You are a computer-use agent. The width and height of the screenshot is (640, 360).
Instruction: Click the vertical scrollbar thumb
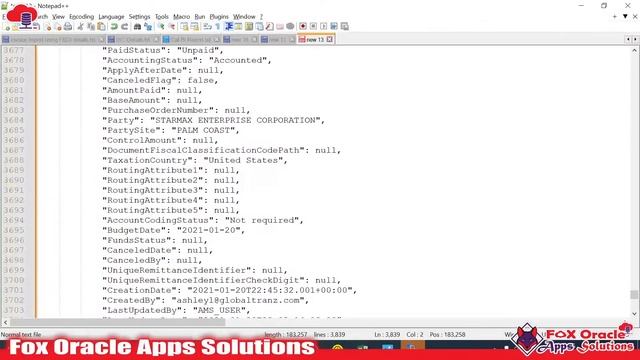click(634, 294)
